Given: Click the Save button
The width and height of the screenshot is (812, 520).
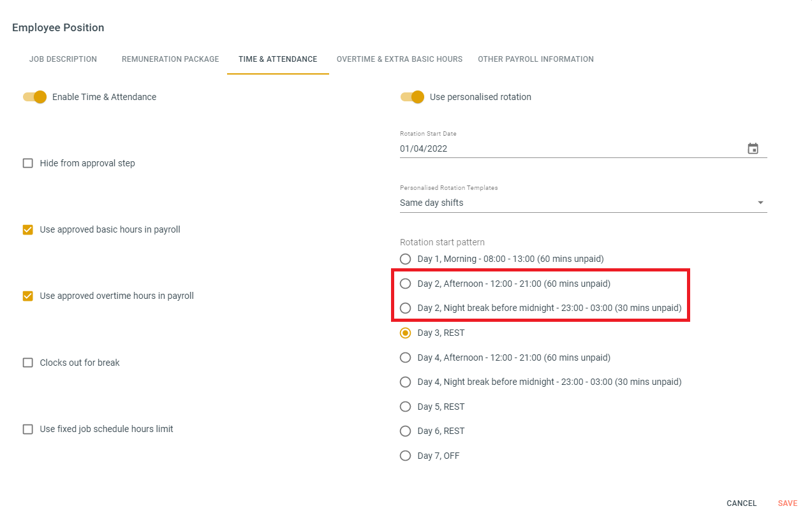Looking at the screenshot, I should (x=788, y=503).
